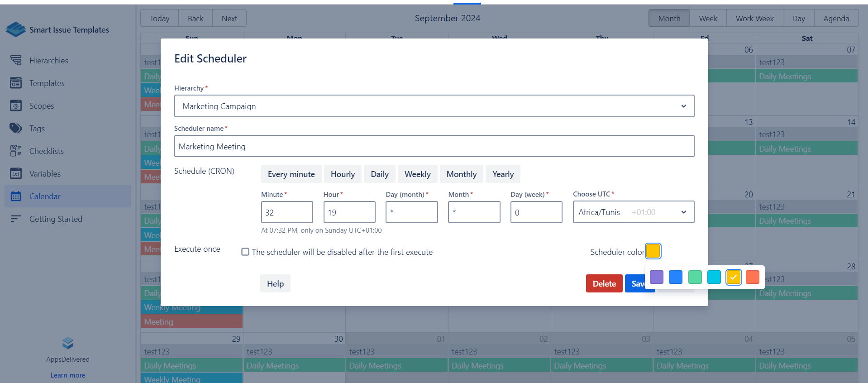Switch to the Agenda calendar view
The height and width of the screenshot is (383, 868).
pyautogui.click(x=836, y=19)
